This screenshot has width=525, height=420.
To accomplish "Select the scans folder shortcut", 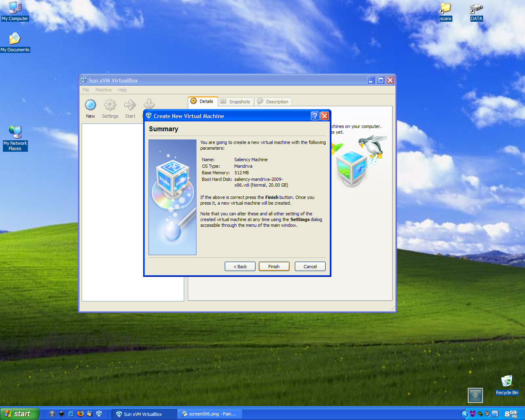I will [x=445, y=11].
